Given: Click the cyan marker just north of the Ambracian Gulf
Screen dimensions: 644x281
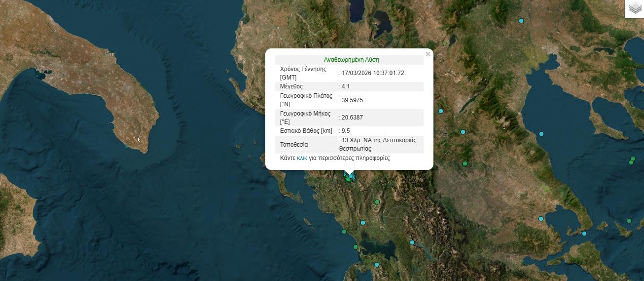Looking at the screenshot, I should click(363, 223).
